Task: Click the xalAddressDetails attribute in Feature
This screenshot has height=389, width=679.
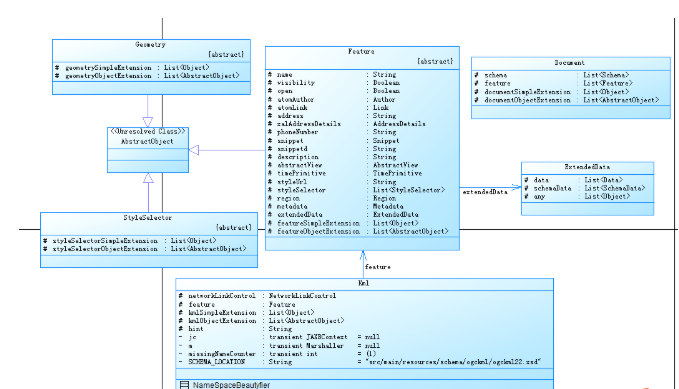Action: [x=346, y=124]
